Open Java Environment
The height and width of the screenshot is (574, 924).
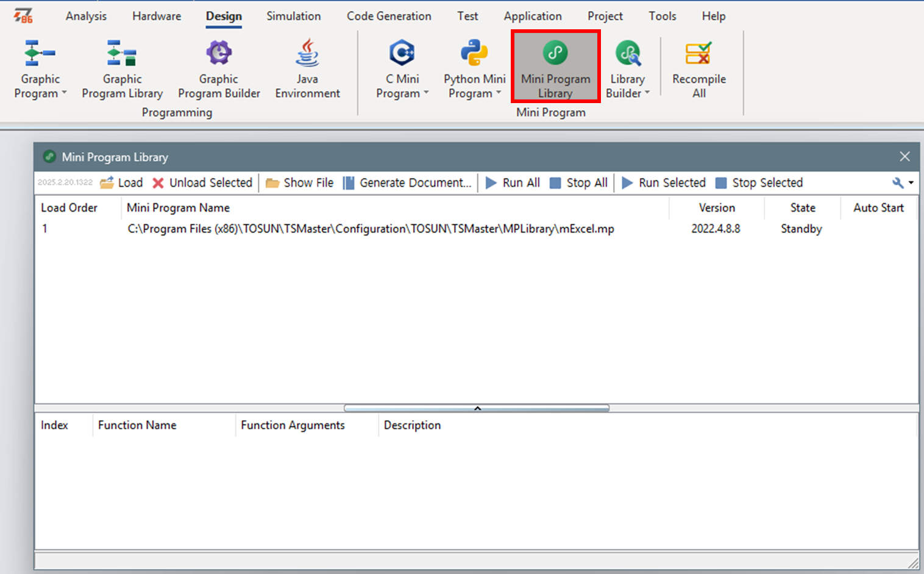(307, 69)
